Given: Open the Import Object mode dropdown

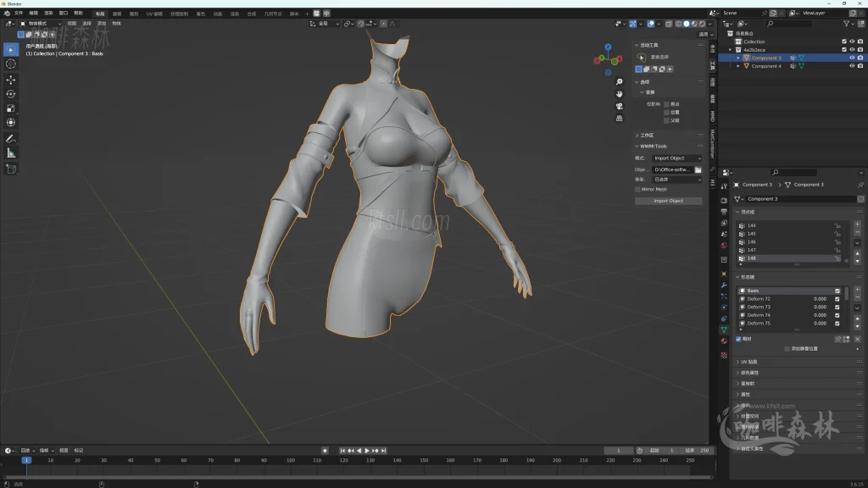Looking at the screenshot, I should coord(677,158).
